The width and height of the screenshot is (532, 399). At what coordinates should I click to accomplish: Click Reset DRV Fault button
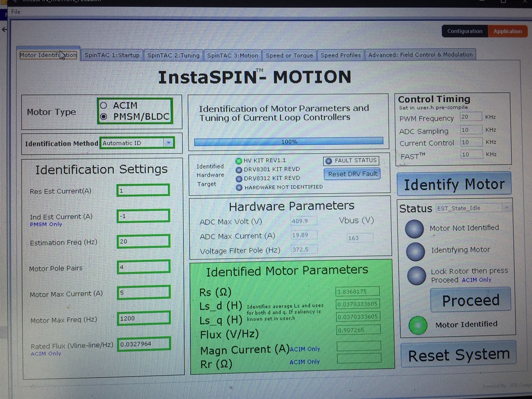click(353, 174)
